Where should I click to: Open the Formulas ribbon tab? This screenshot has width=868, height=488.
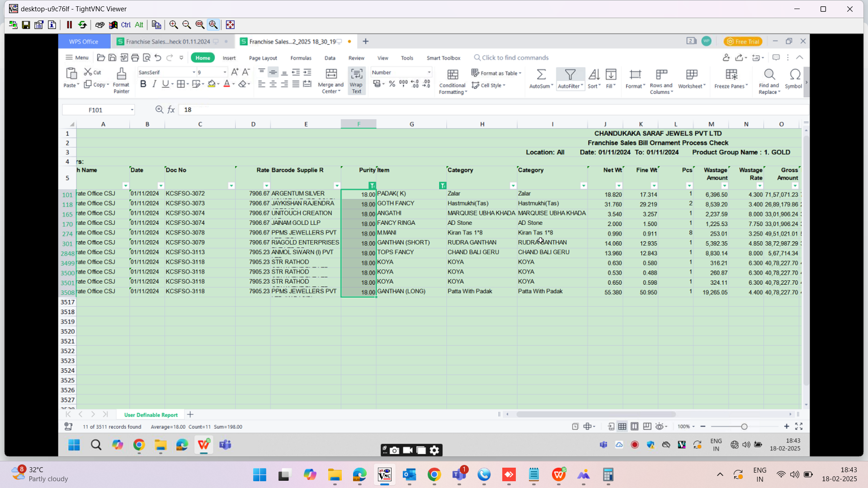pos(301,58)
